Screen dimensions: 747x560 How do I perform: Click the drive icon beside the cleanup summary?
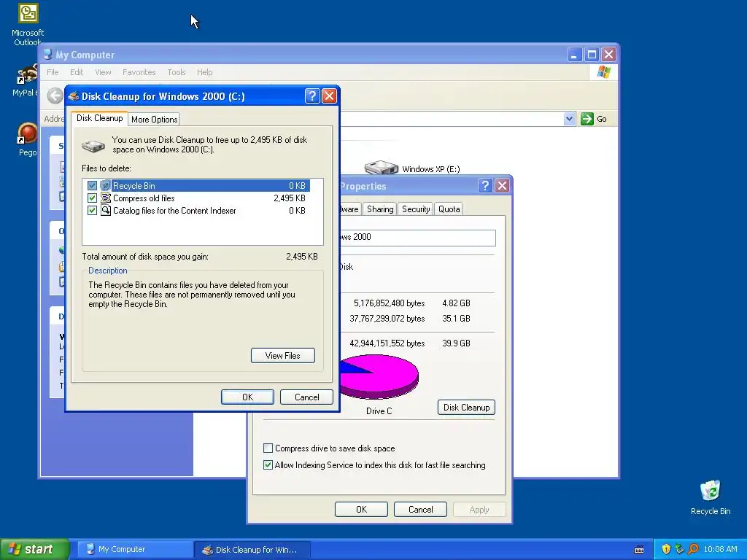click(x=93, y=145)
